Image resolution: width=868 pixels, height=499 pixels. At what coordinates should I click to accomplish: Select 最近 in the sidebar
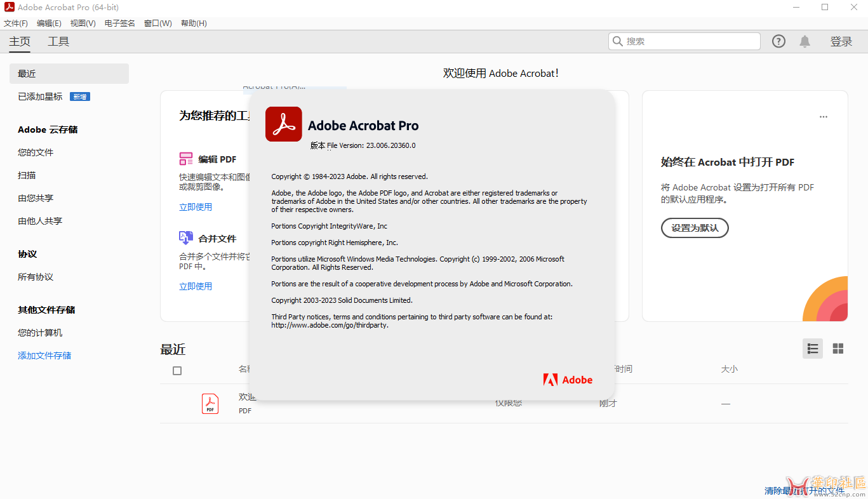tap(69, 74)
